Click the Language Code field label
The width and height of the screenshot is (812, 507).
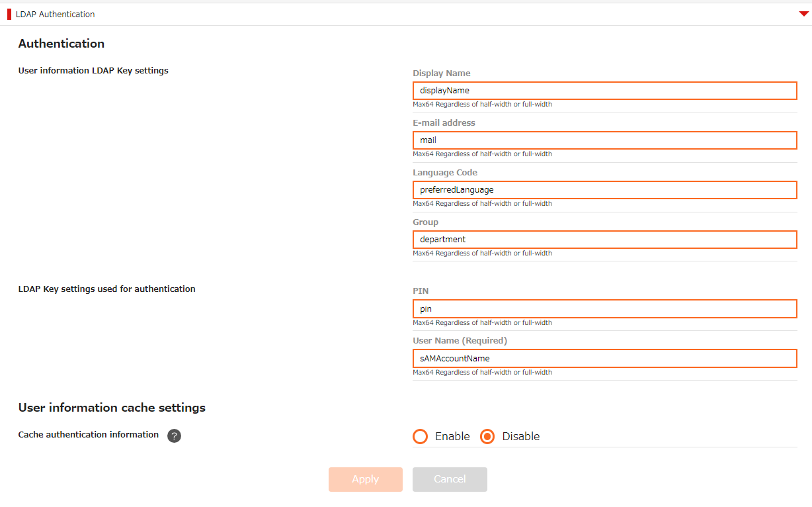(x=445, y=173)
